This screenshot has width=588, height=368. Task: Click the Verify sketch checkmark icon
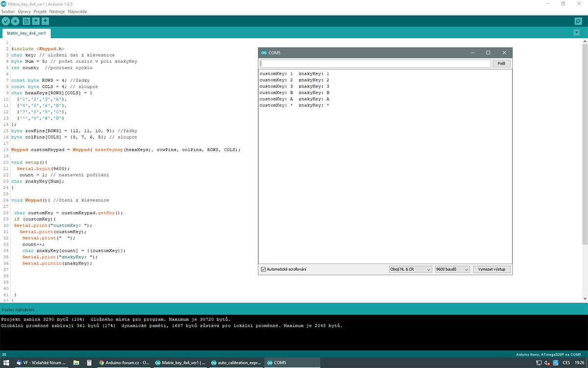tap(6, 21)
